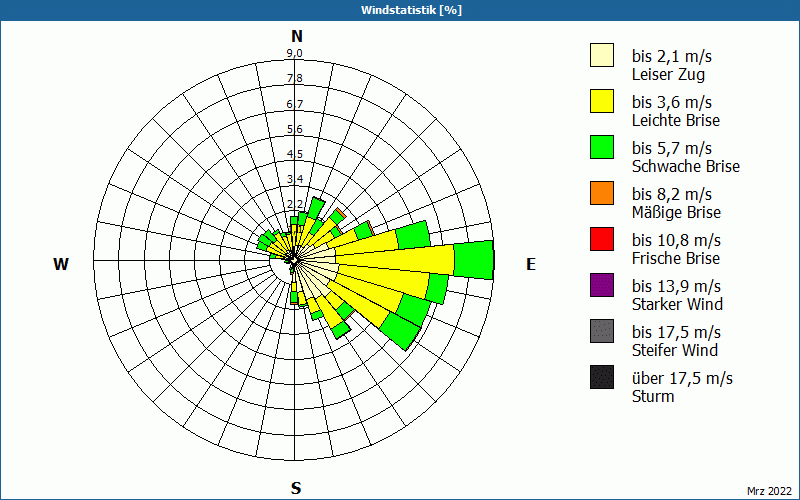Click the 'Leichte Brise' legend label
The height and width of the screenshot is (500, 800).
676,120
